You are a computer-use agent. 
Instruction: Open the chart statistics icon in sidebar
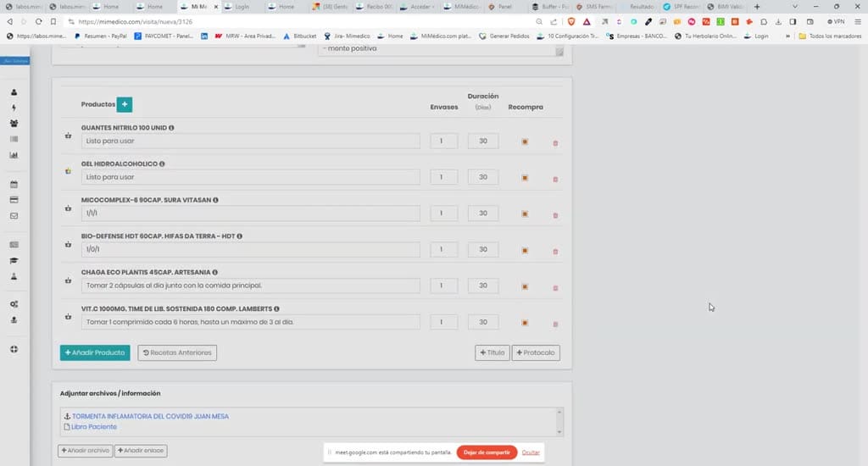pyautogui.click(x=14, y=155)
